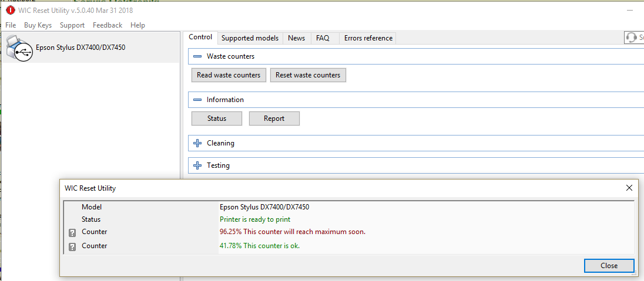The image size is (644, 281).
Task: Click Reset waste counters button
Action: (x=308, y=75)
